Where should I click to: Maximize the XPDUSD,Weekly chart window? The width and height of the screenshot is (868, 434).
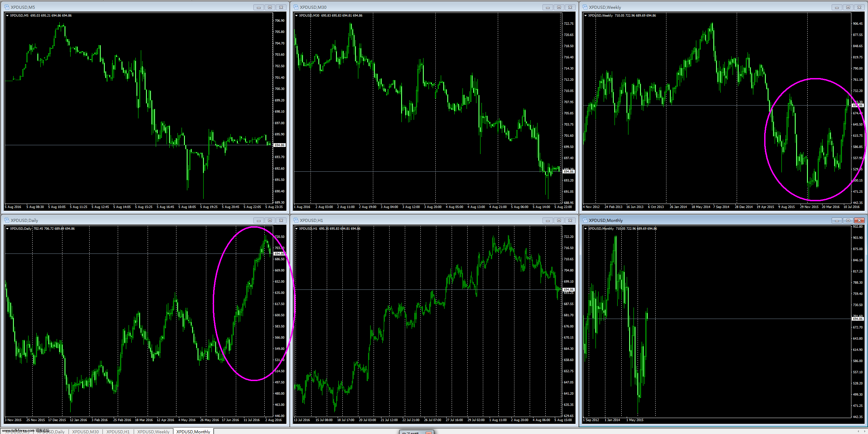click(x=848, y=7)
